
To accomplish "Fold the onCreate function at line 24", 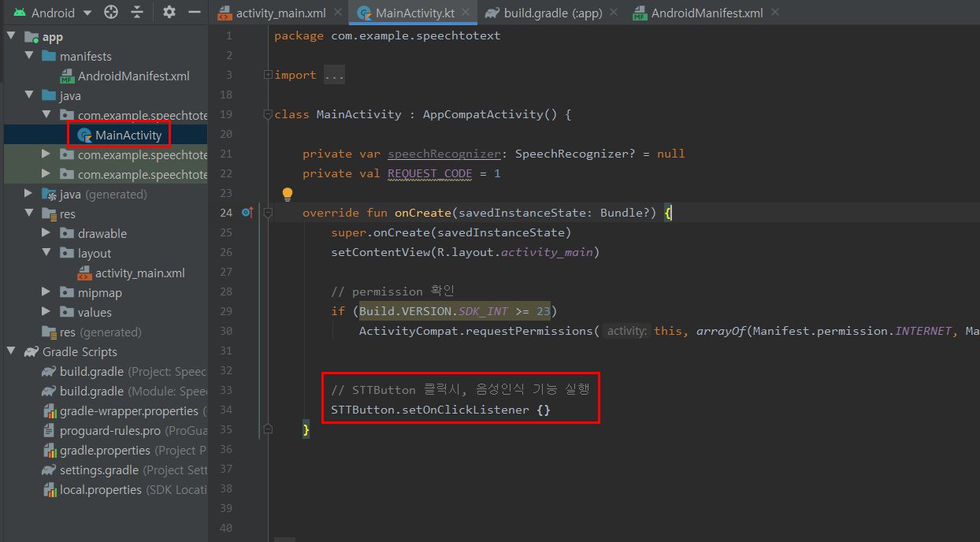I will coord(268,213).
